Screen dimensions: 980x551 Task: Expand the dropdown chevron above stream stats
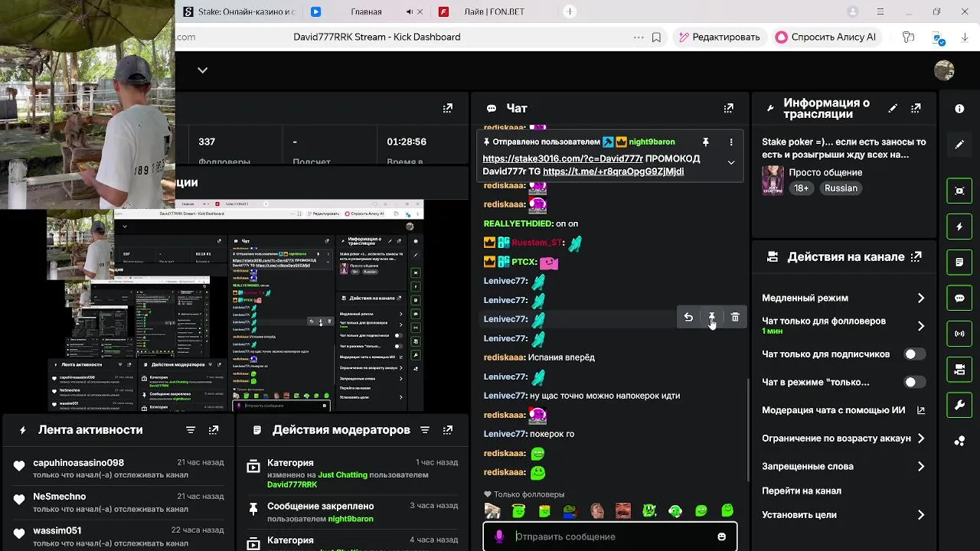click(x=202, y=70)
